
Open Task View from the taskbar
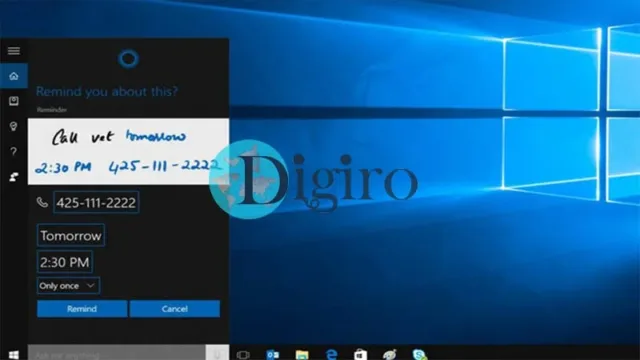pos(243,355)
